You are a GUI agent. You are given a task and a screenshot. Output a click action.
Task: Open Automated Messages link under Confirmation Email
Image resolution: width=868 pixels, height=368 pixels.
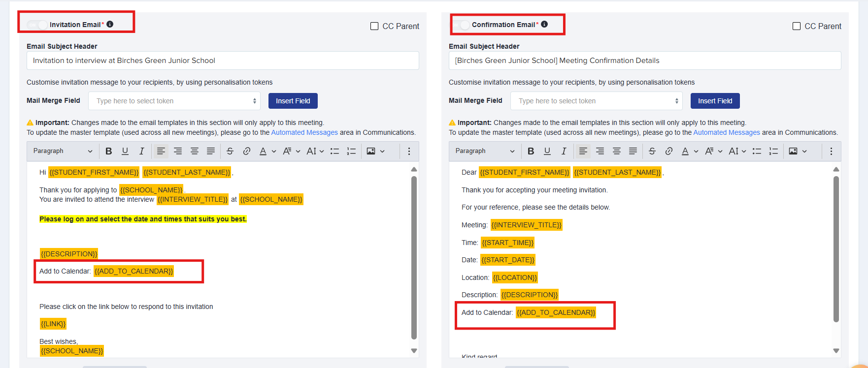pos(727,132)
